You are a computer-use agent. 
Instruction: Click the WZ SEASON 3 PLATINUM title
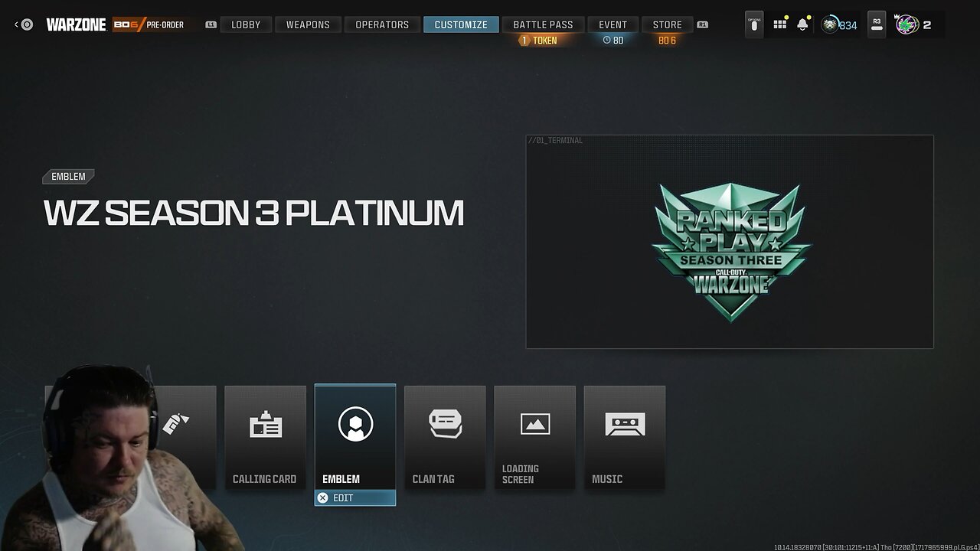pyautogui.click(x=253, y=214)
